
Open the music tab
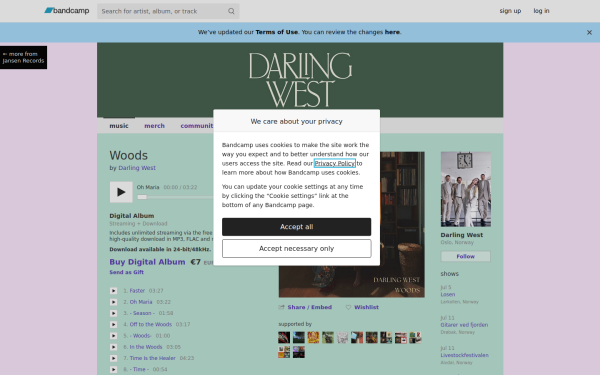pos(119,126)
